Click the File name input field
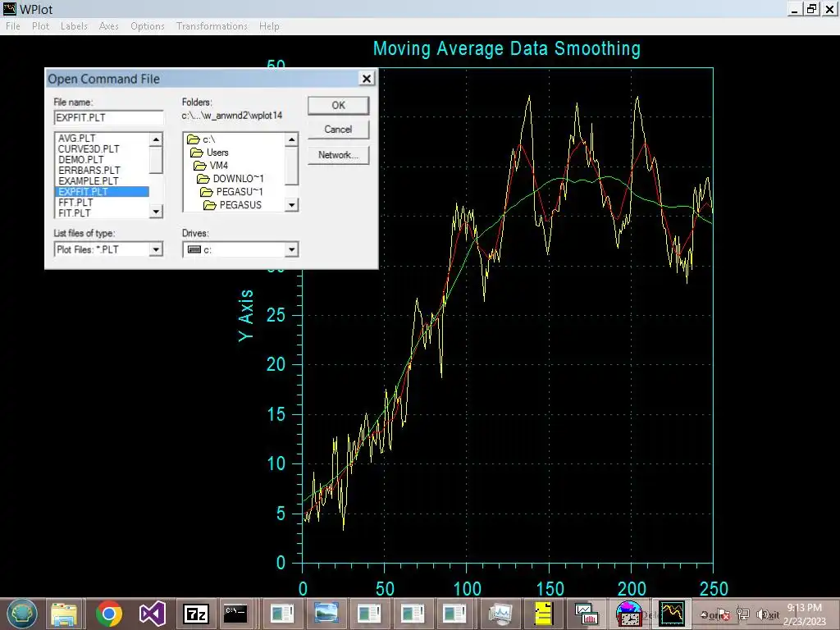840x630 pixels. pos(109,118)
